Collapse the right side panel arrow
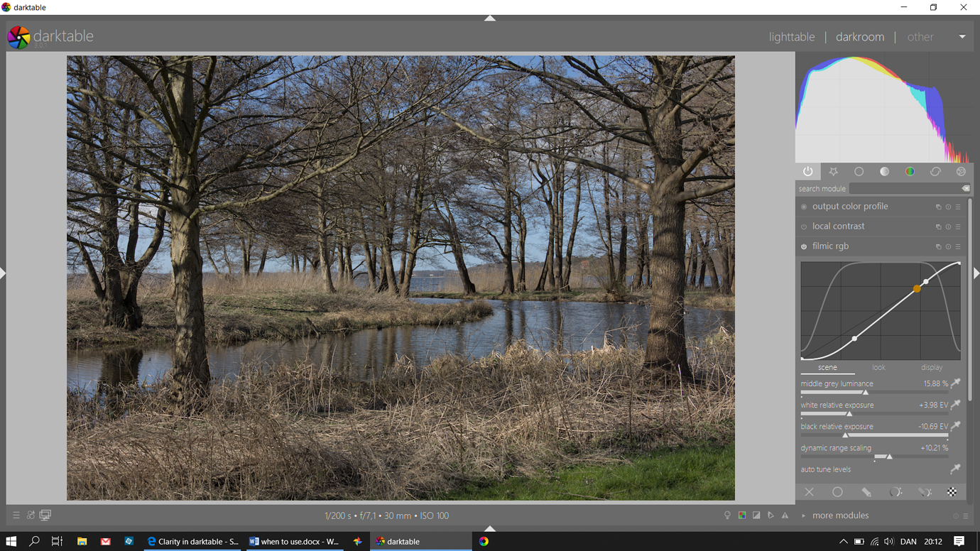 pyautogui.click(x=976, y=273)
